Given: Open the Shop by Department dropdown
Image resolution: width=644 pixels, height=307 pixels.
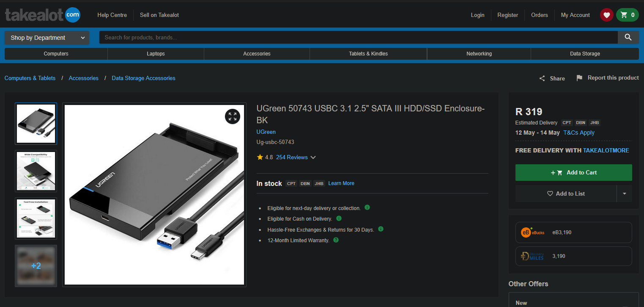Looking at the screenshot, I should (x=47, y=38).
